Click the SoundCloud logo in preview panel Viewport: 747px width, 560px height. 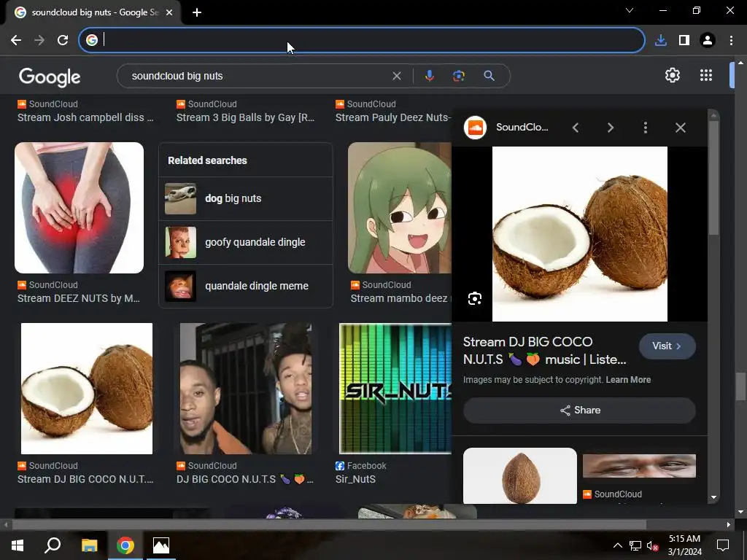click(x=475, y=127)
